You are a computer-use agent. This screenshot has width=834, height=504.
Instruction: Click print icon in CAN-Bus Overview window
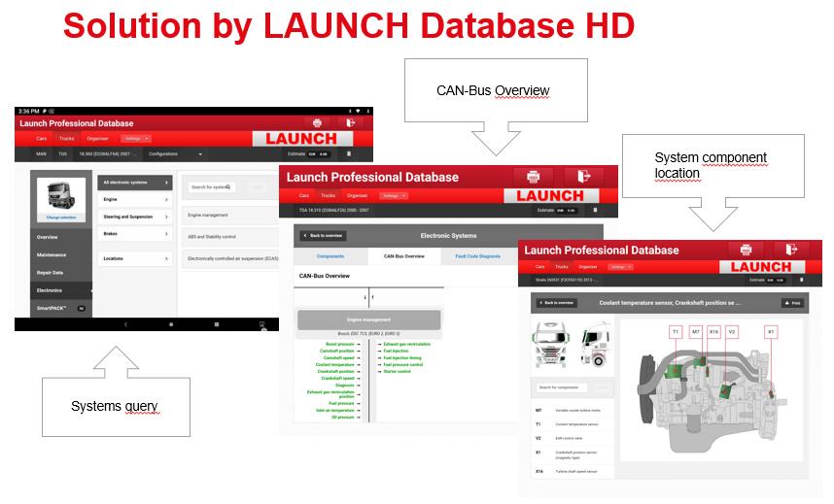tap(533, 176)
